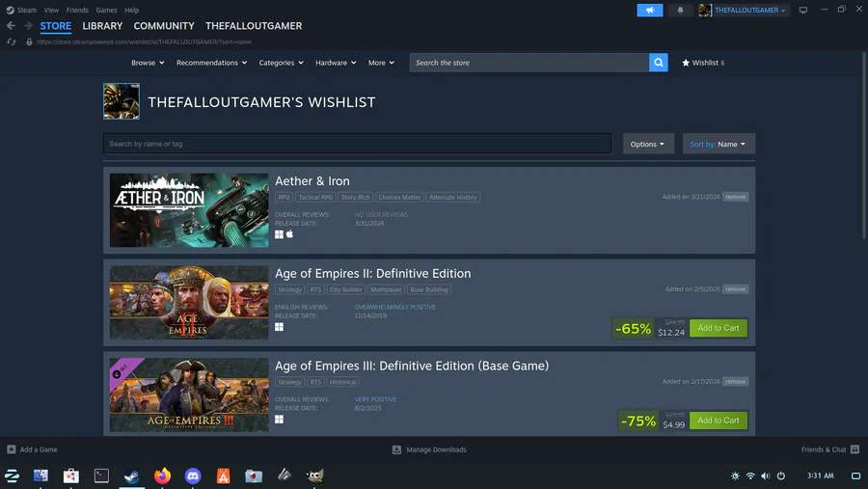Click the page vertical scrollbar
Screen dimensions: 868x489
pos(865,146)
